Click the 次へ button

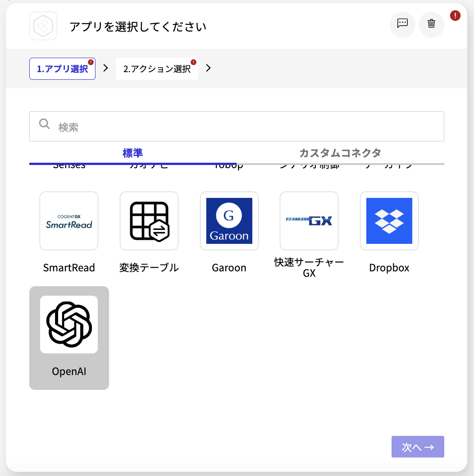click(418, 447)
